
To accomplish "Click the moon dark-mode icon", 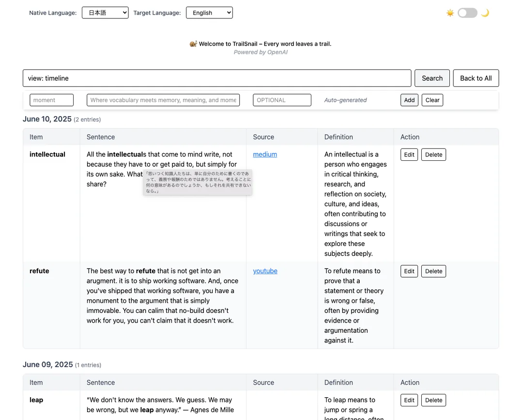I will click(x=485, y=13).
